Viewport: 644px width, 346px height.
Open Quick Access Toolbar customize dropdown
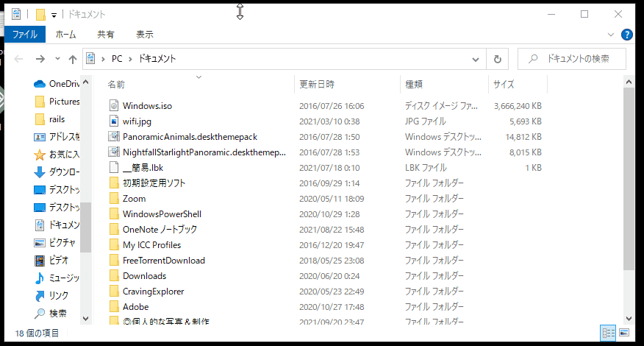click(54, 15)
